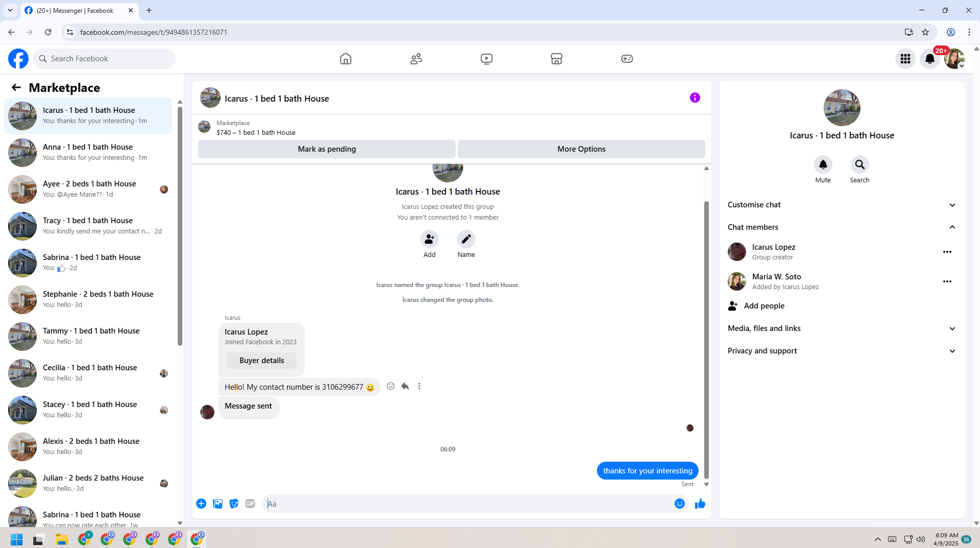
Task: Choose a GIF from the composer
Action: tap(250, 504)
